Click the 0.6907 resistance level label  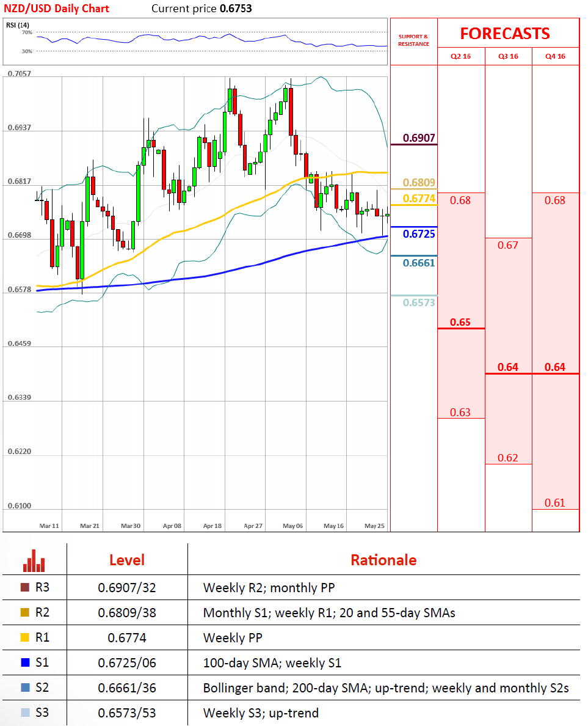(419, 138)
